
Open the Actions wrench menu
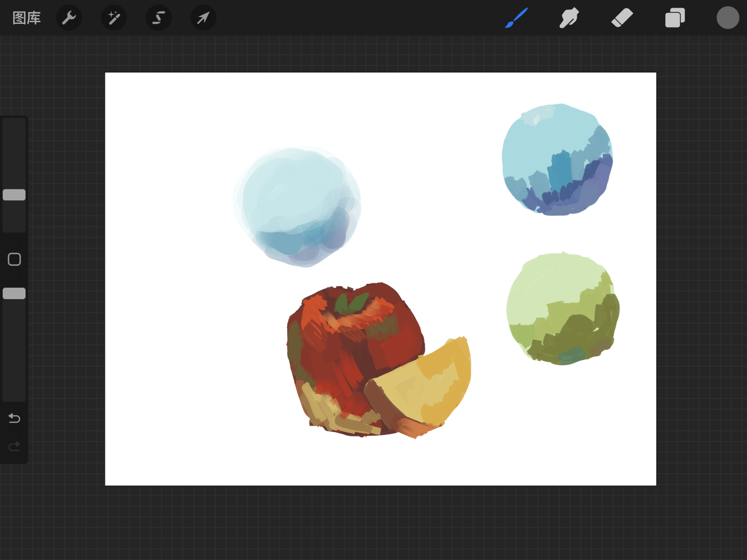pyautogui.click(x=69, y=18)
